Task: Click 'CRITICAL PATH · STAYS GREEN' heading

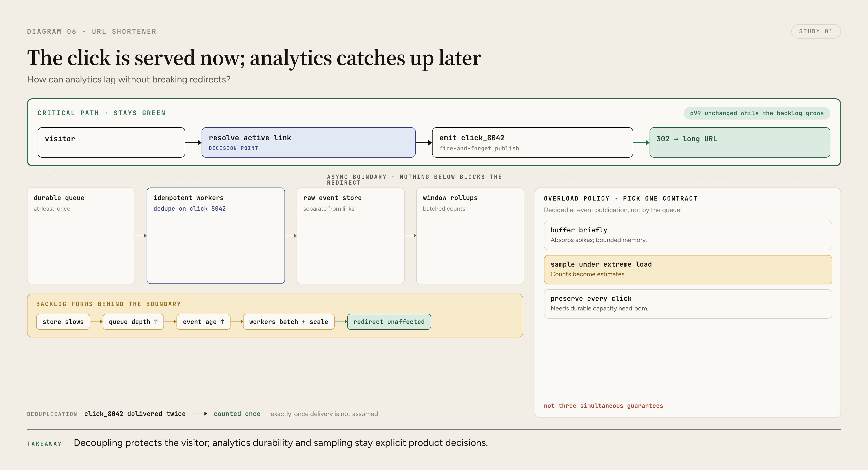Action: [102, 113]
